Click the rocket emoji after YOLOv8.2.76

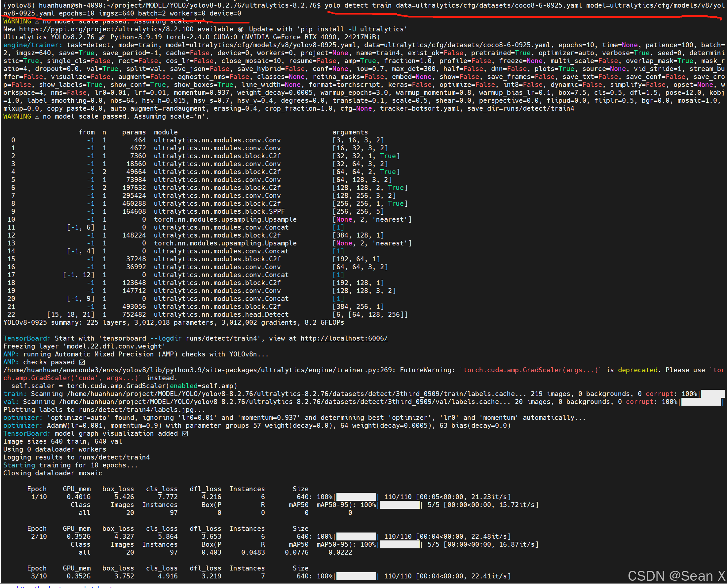(x=102, y=37)
